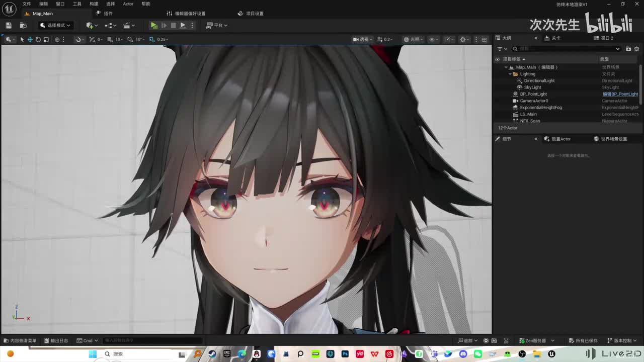Open the 选择 menu
The height and width of the screenshot is (362, 644).
coord(111,4)
